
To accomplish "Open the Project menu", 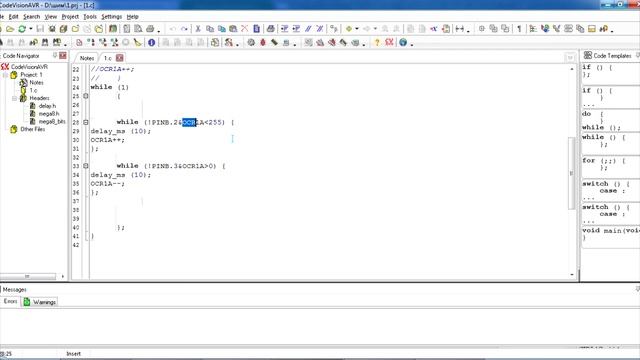I will point(70,17).
